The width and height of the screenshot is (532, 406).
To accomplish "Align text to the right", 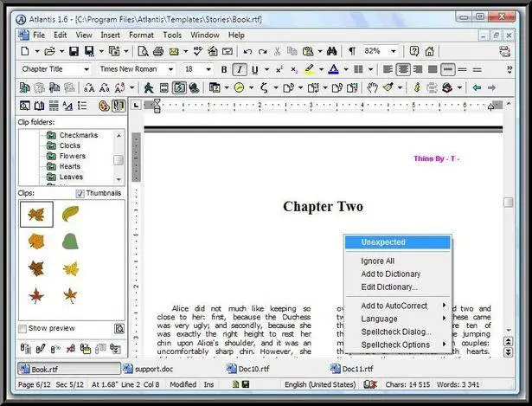I will (x=418, y=69).
